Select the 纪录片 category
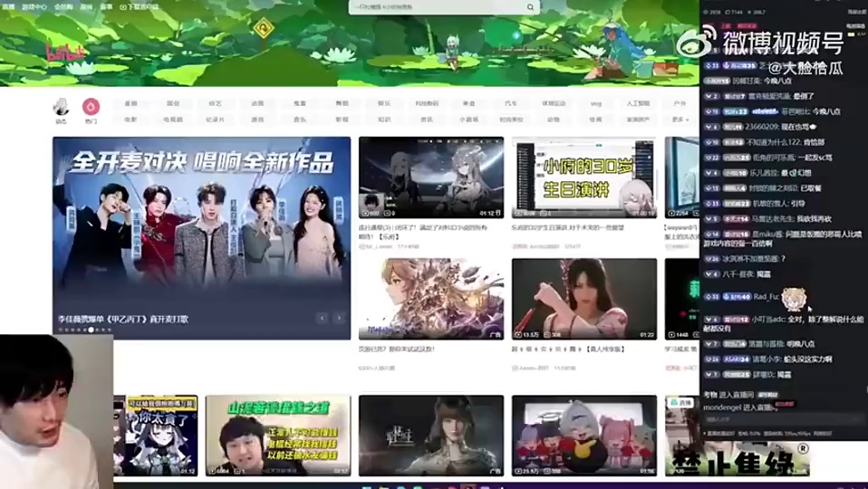This screenshot has width=868, height=489. tap(216, 119)
